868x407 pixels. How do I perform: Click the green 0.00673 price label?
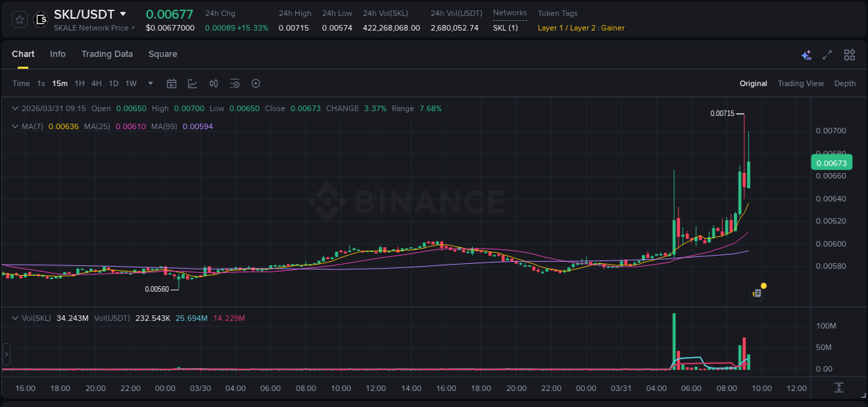coord(831,162)
